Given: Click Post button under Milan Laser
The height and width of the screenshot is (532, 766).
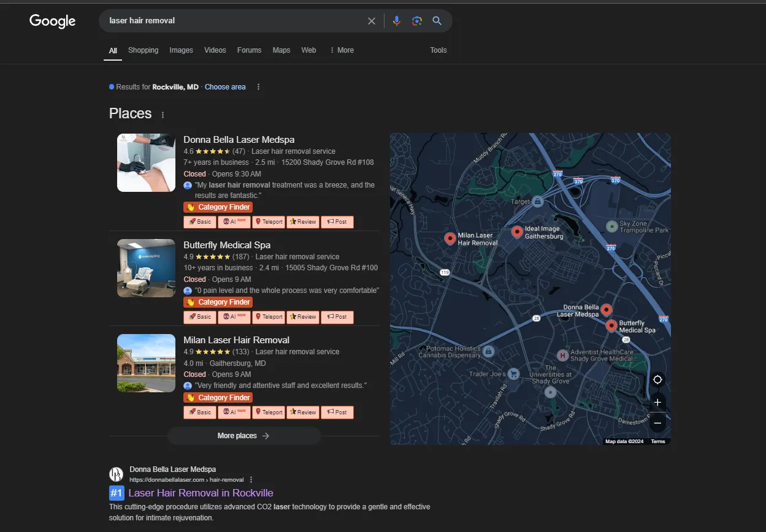Looking at the screenshot, I should pos(337,412).
